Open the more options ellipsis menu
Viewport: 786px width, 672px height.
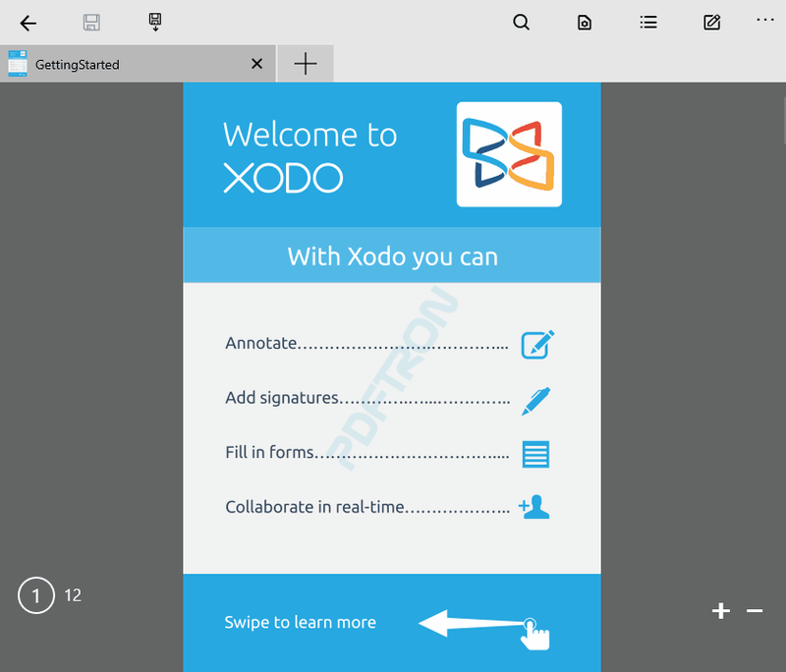[765, 20]
